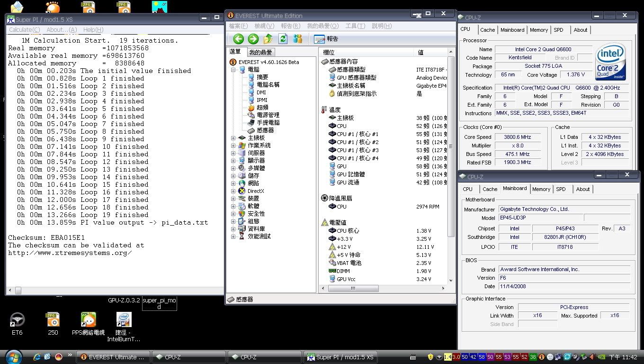
Task: Click Super PI horizontal scrollbar thumb
Action: click(x=18, y=290)
